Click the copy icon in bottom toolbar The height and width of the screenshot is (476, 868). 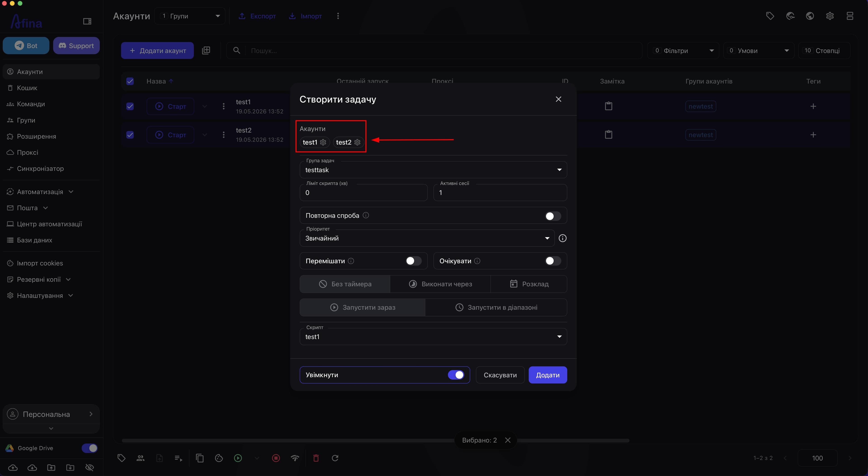pos(200,458)
